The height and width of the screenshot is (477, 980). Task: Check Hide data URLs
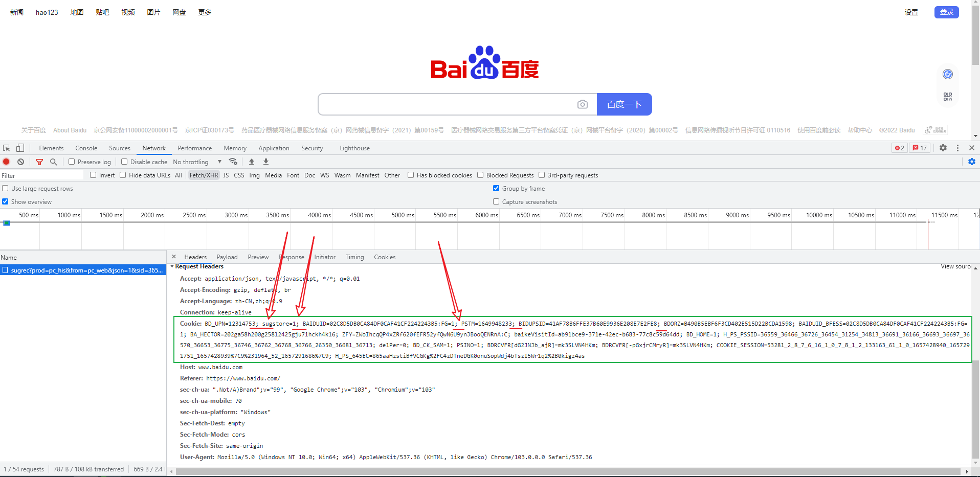(x=123, y=175)
